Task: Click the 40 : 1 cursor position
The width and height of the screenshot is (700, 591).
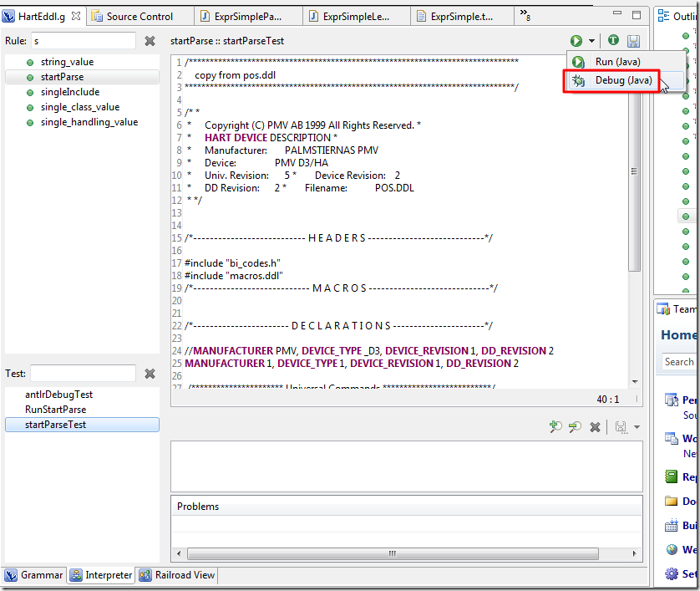Action: click(608, 399)
